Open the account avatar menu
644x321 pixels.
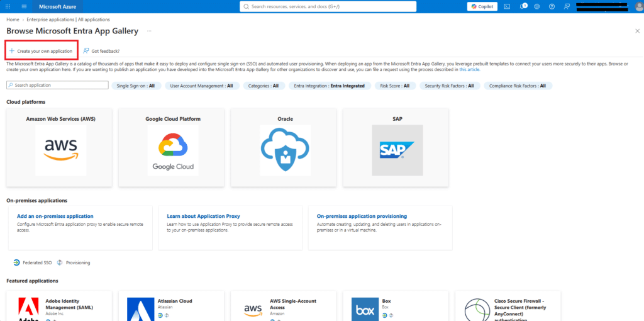(x=639, y=6)
